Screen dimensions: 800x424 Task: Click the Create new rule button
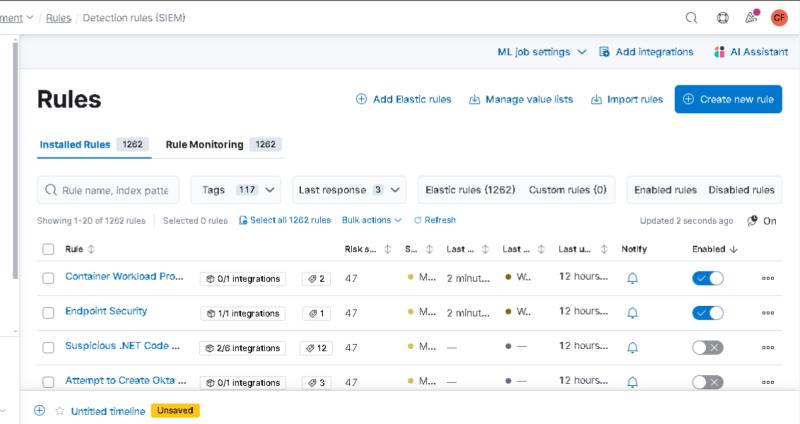click(x=727, y=99)
